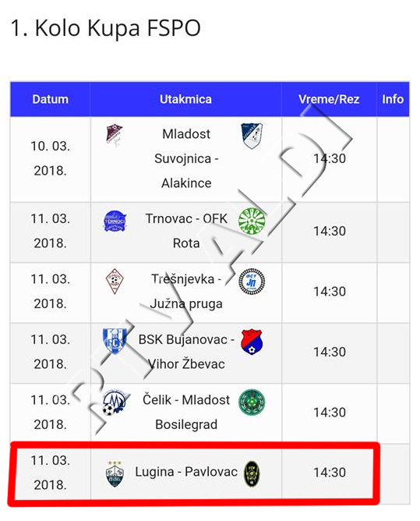Select the Pavlovac black-yellow logo
The image size is (420, 521).
coord(252,474)
